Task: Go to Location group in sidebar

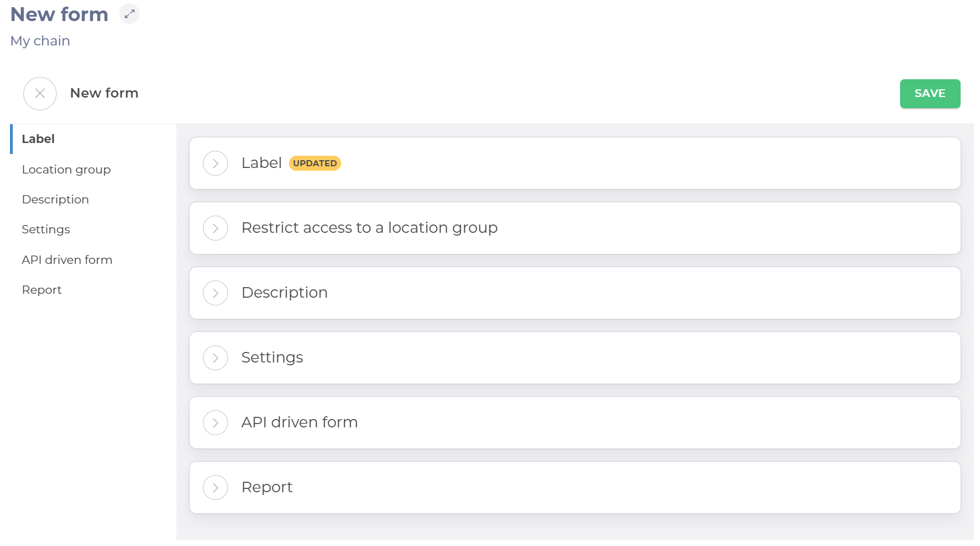Action: point(66,170)
